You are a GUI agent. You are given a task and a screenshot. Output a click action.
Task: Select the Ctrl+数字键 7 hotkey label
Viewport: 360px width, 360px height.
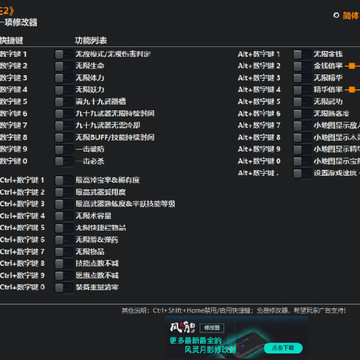click(x=22, y=252)
